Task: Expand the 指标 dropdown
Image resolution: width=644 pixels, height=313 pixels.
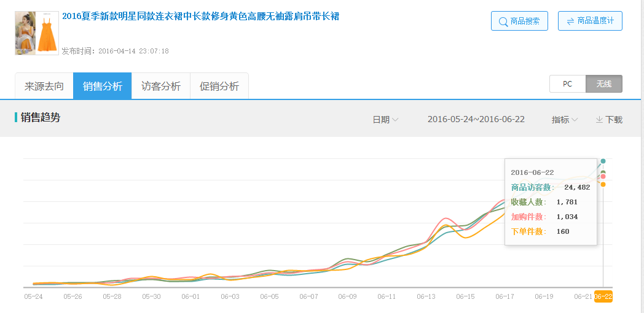Action: point(565,120)
